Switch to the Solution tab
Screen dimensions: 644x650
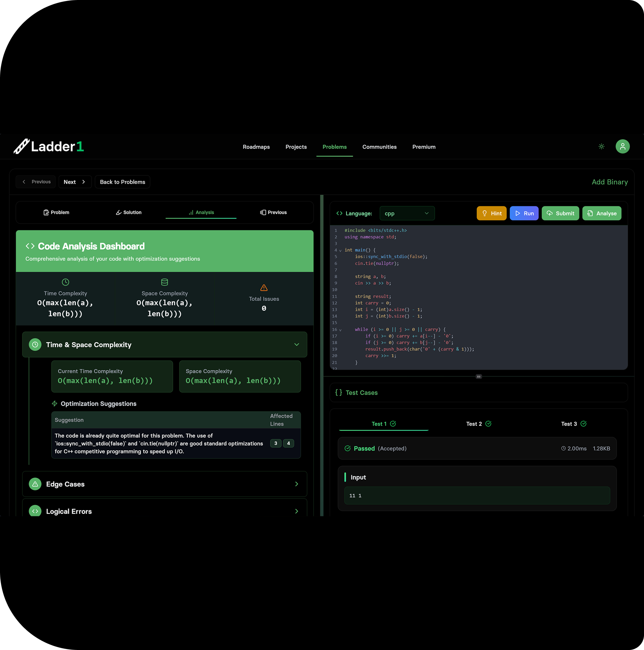tap(129, 212)
